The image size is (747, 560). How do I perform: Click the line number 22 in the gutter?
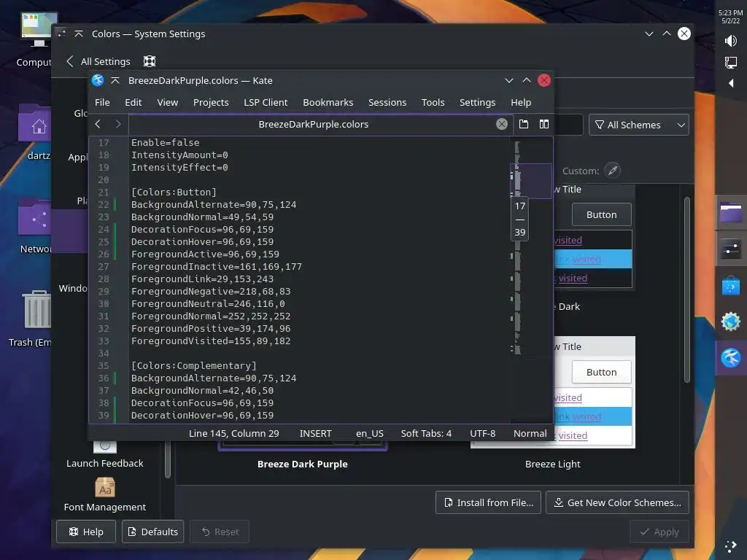pos(104,205)
